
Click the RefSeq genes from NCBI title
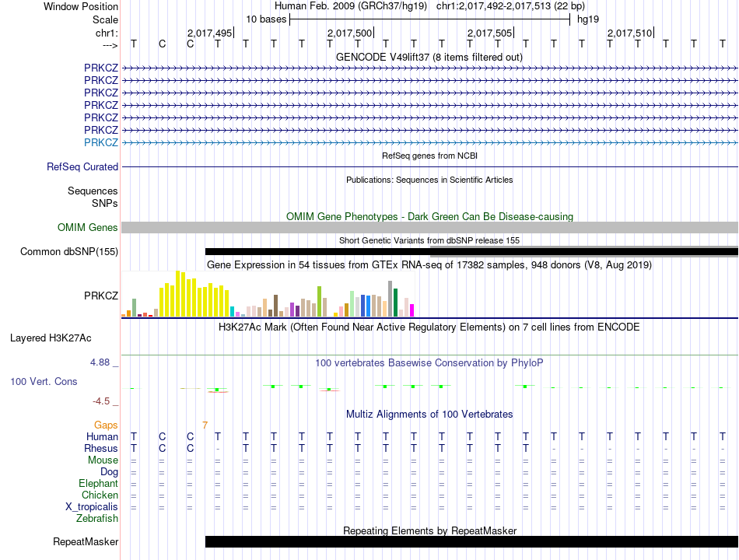click(429, 156)
